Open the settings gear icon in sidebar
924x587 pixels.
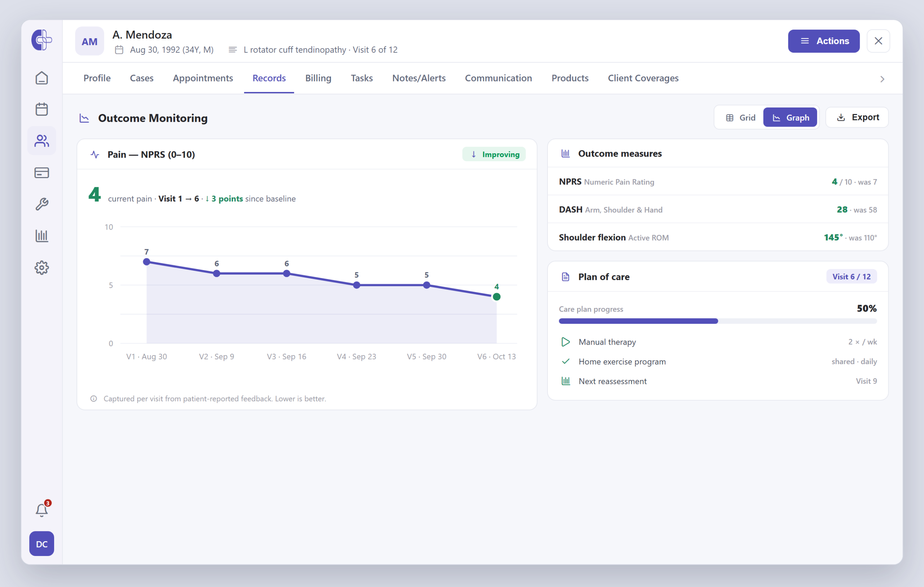42,268
